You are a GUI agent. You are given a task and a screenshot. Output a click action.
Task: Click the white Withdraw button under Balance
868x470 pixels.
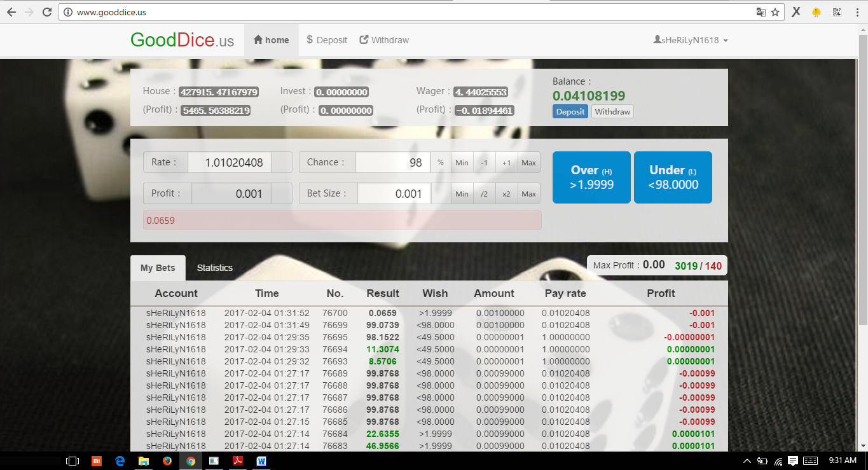click(612, 111)
